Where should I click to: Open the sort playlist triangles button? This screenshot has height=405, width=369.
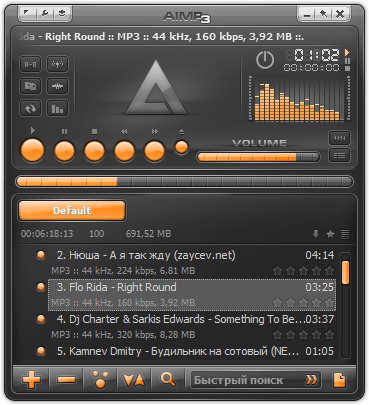134,380
